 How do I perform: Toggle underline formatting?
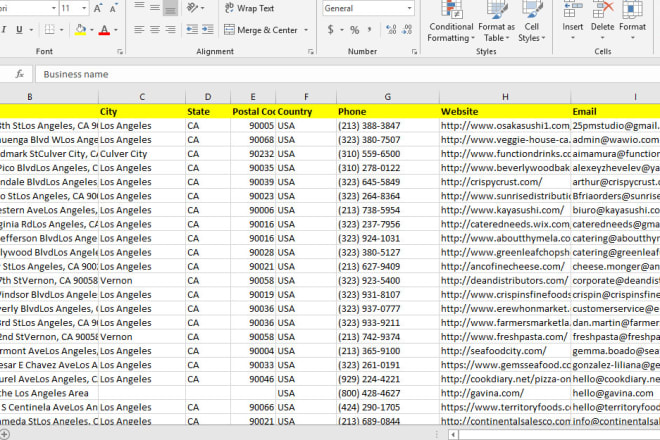click(19, 30)
